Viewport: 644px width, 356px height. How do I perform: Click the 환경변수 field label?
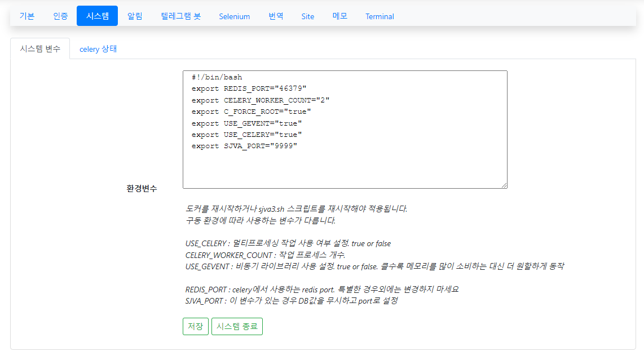[x=142, y=189]
